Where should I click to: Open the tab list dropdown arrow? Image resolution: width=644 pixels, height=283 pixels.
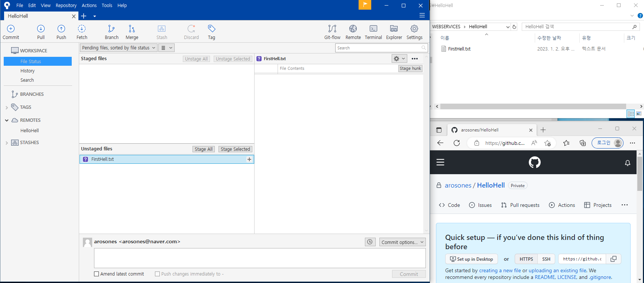(95, 16)
